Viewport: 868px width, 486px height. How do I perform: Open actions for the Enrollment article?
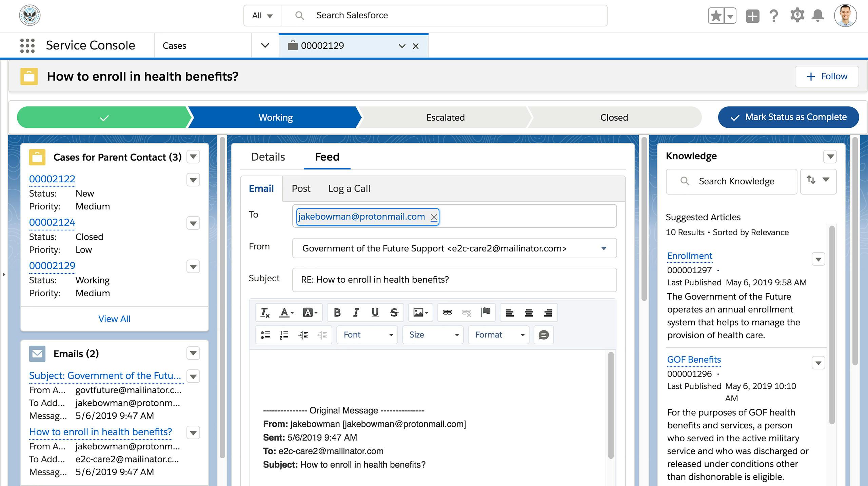pyautogui.click(x=818, y=259)
